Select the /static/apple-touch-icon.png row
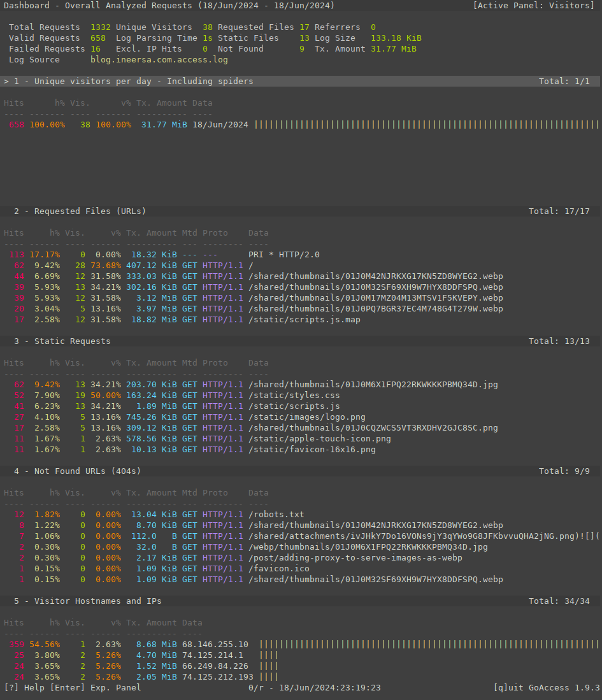The width and height of the screenshot is (602, 700). pos(300,438)
